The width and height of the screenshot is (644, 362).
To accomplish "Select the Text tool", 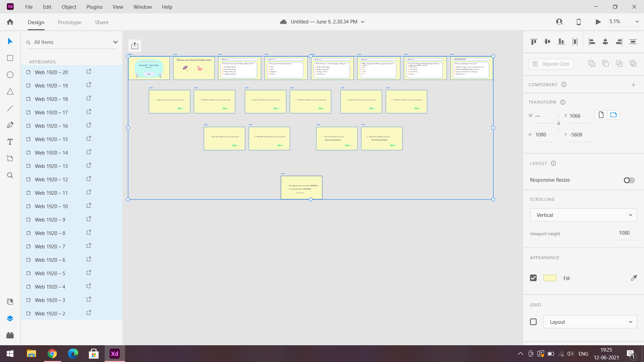I will coord(10,142).
